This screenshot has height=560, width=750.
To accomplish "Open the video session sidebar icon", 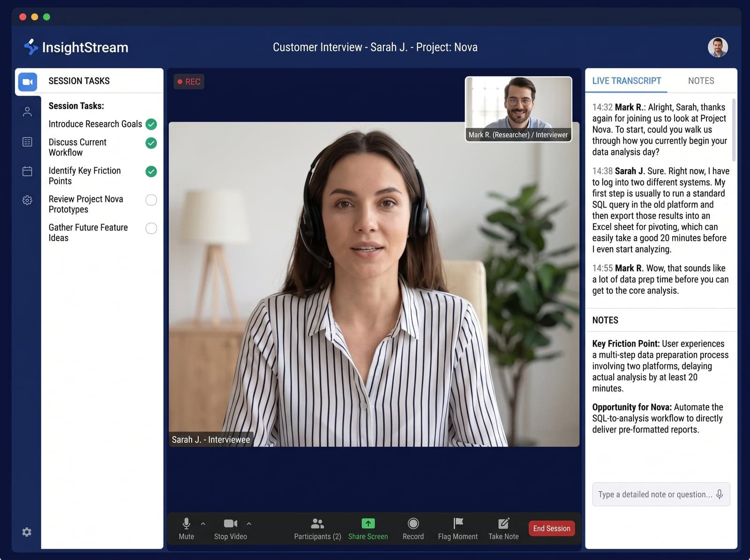I will pyautogui.click(x=28, y=82).
